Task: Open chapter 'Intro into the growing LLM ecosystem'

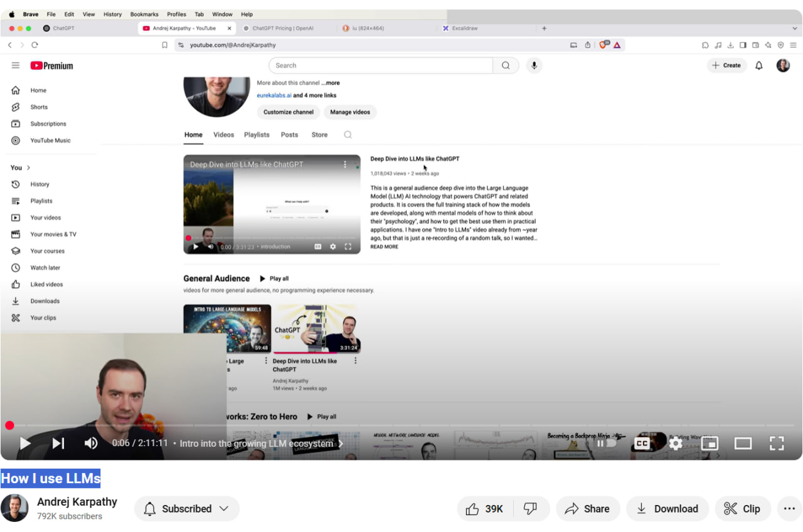Action: pos(262,443)
